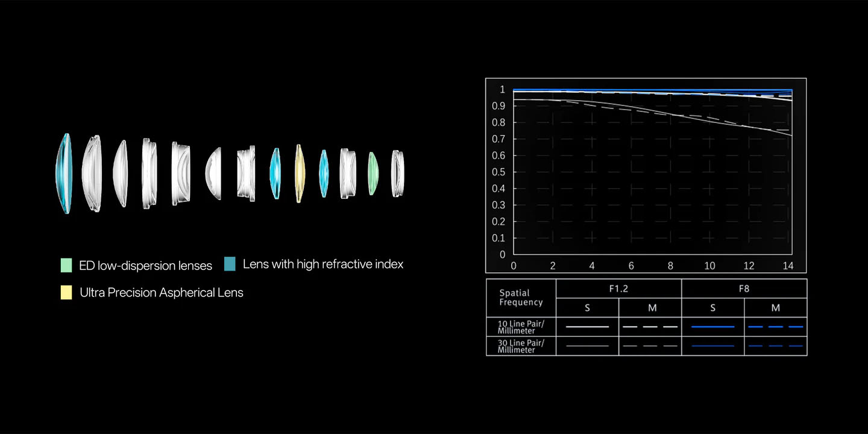
Task: Select the F1.2 column header
Action: point(618,289)
